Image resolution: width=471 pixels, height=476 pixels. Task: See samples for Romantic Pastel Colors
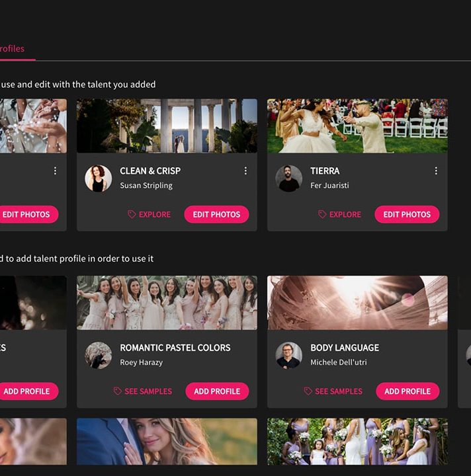click(x=143, y=391)
